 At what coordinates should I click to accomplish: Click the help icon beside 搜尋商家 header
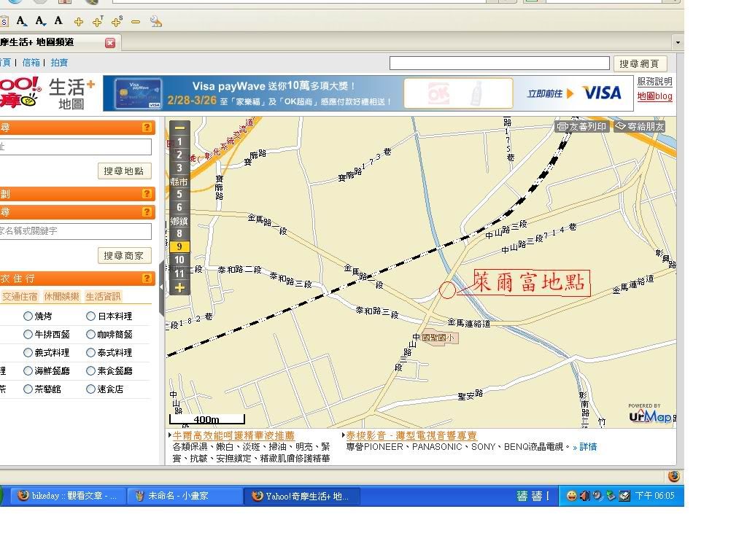147,212
